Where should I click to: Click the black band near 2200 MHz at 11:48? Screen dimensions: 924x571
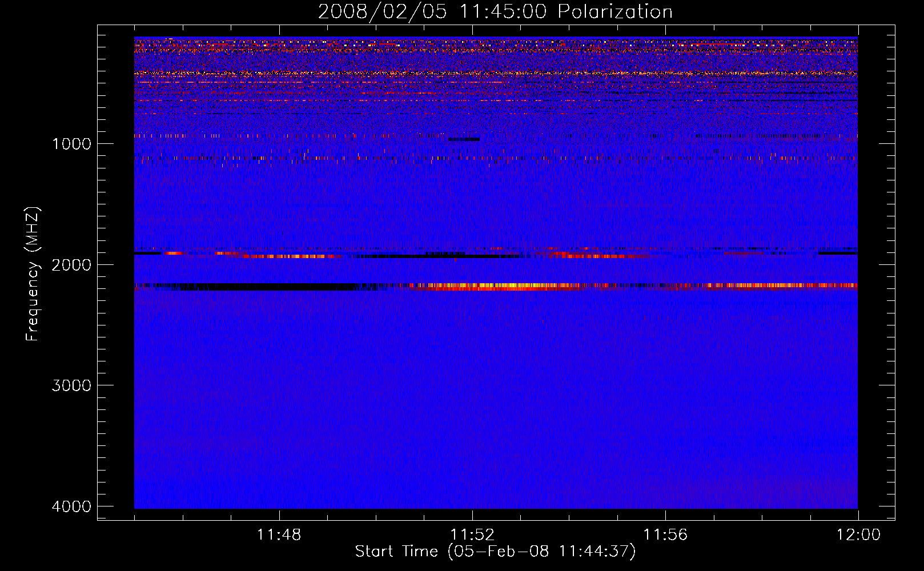click(268, 287)
